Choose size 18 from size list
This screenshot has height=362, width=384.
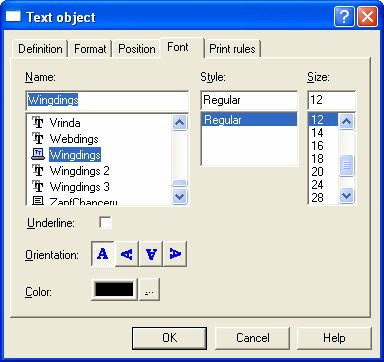(x=317, y=159)
